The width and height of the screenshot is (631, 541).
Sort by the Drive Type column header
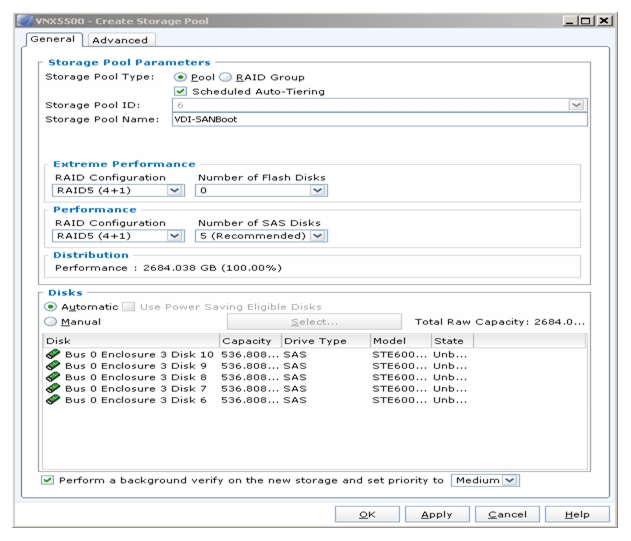[x=326, y=341]
